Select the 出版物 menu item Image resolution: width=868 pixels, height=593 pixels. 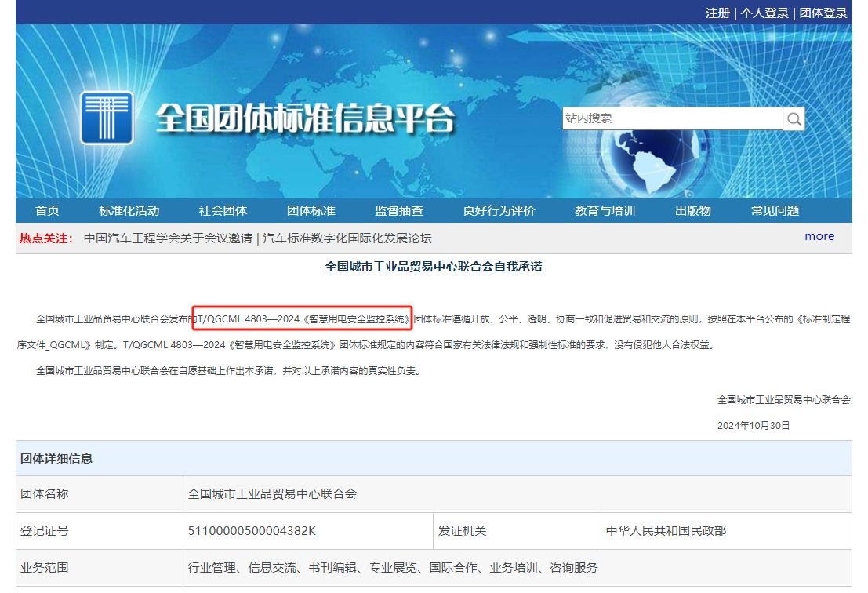click(693, 210)
